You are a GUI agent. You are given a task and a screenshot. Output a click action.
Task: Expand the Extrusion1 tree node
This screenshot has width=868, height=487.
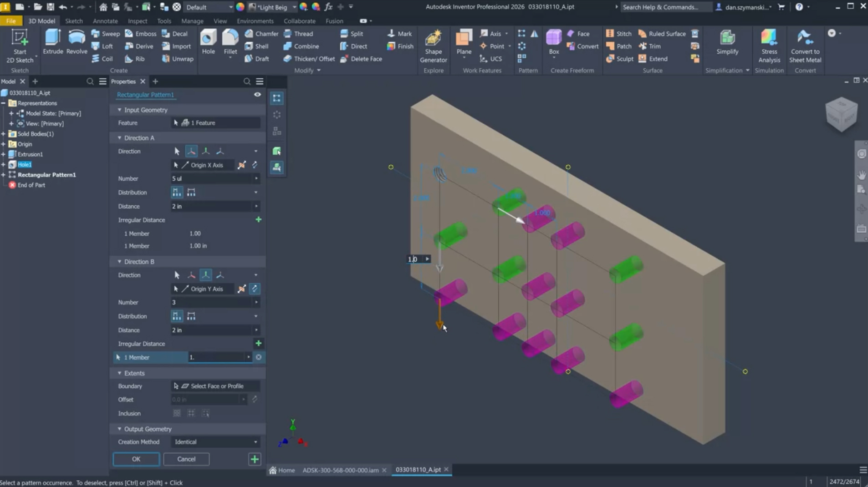coord(3,154)
